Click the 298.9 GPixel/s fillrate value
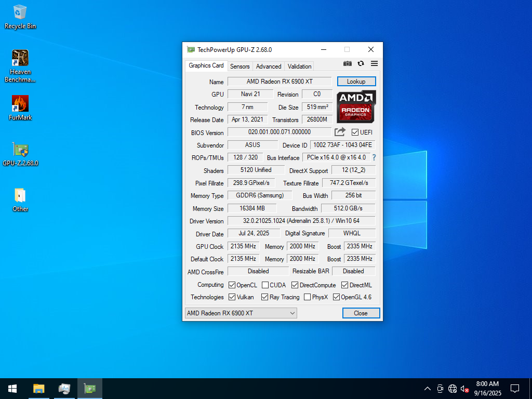The image size is (532, 399). pyautogui.click(x=251, y=183)
